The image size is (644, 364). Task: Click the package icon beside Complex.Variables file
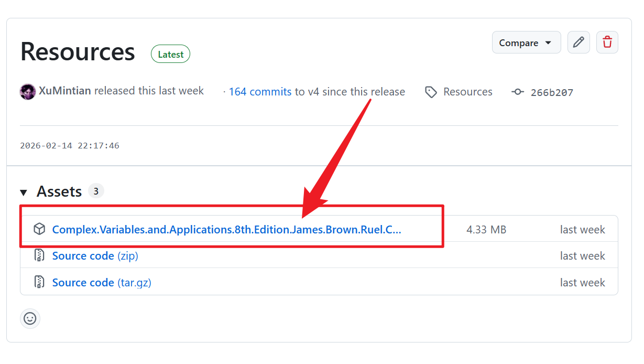[x=39, y=229]
